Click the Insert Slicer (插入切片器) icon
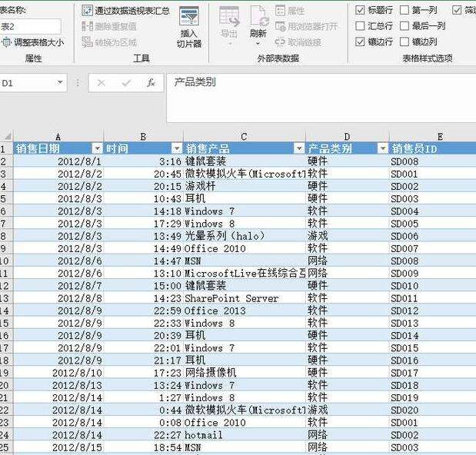The height and width of the screenshot is (455, 476). 189,16
